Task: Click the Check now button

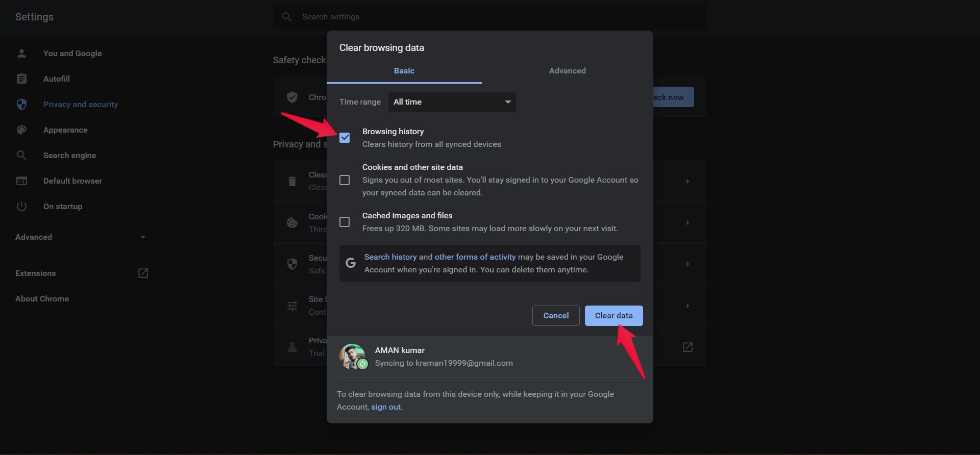Action: (x=674, y=97)
